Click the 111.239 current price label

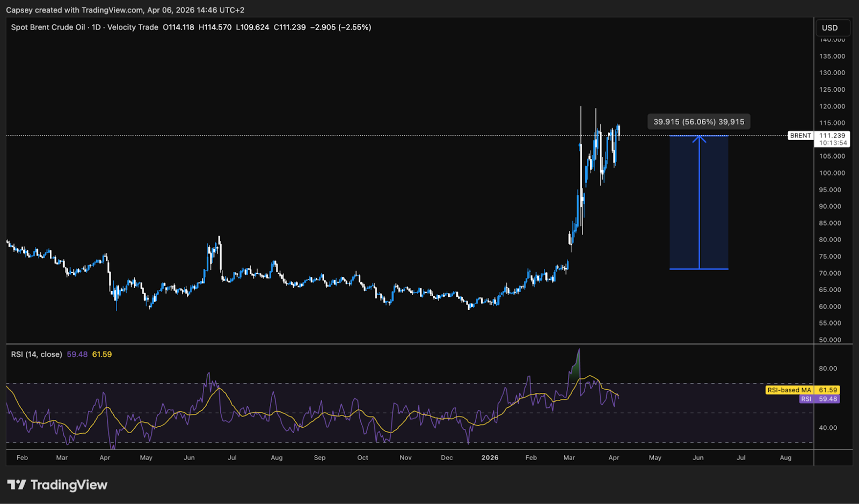pos(832,136)
